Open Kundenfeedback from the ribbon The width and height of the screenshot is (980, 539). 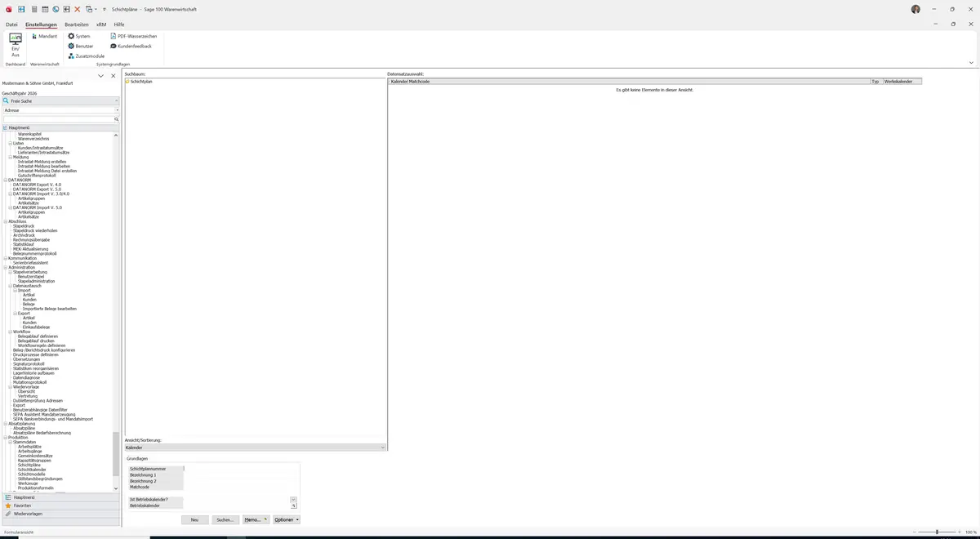click(x=131, y=46)
